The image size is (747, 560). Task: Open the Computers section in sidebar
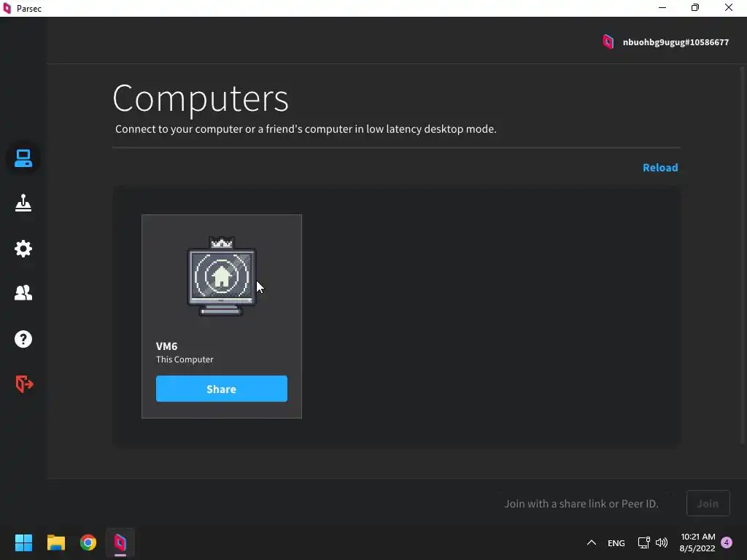[x=23, y=158]
